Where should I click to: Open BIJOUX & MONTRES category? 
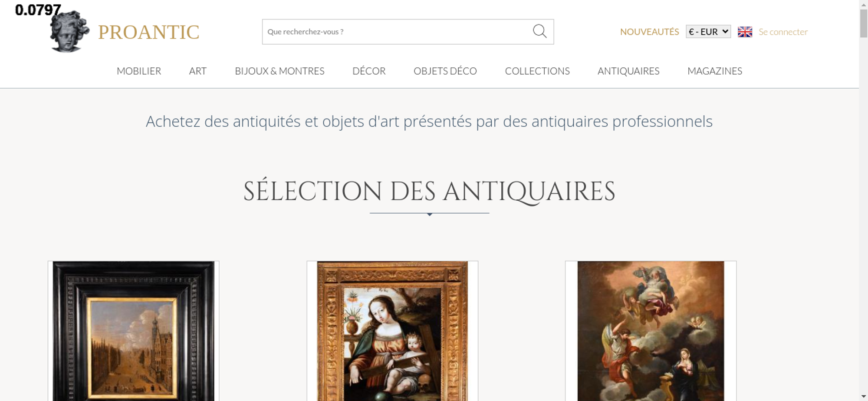pyautogui.click(x=279, y=71)
